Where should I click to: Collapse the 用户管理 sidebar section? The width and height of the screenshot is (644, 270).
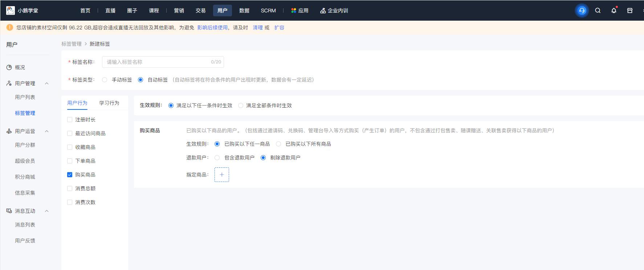coord(46,83)
